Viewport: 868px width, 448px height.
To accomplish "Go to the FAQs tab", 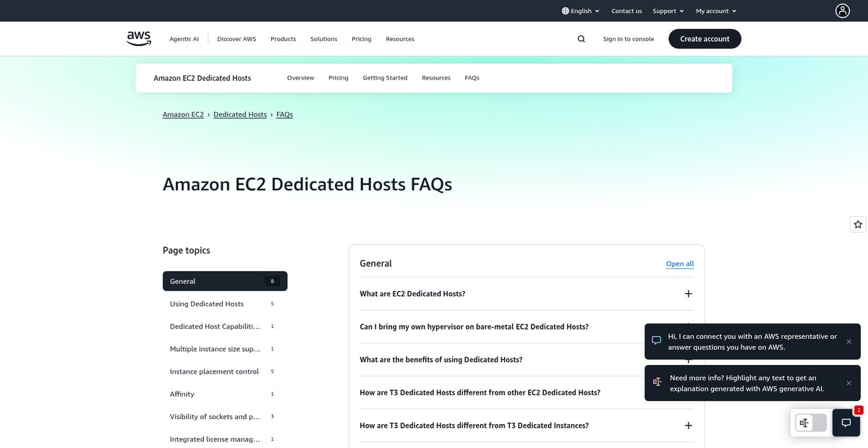I will pyautogui.click(x=472, y=78).
